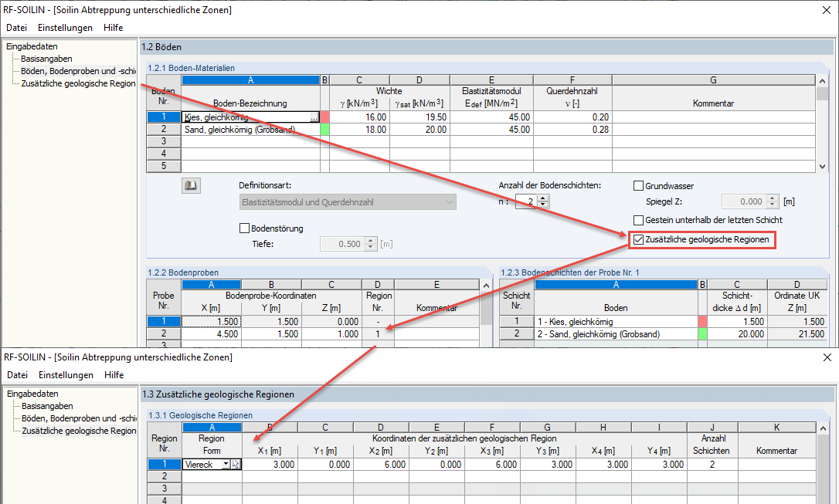Click X1 value 3.000 in regions table
Viewport: 839px width, 504px height.
click(270, 465)
